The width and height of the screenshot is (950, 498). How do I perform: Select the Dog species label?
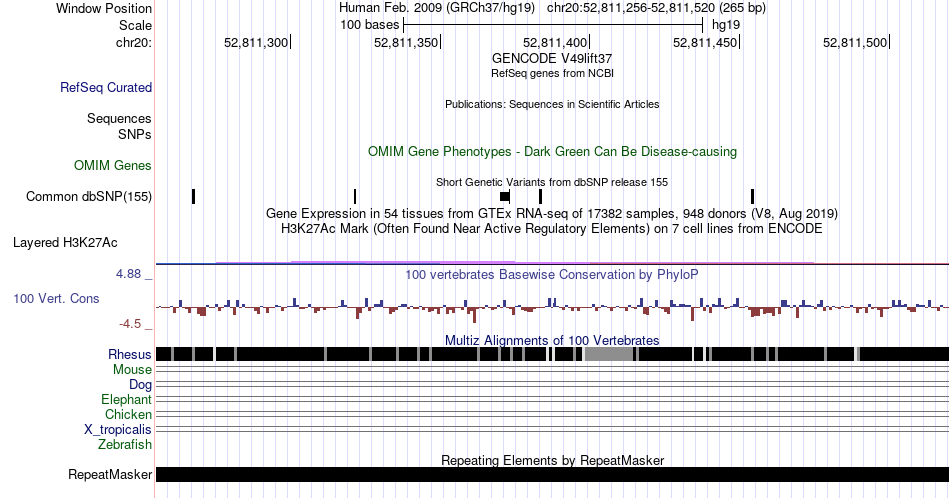point(140,385)
